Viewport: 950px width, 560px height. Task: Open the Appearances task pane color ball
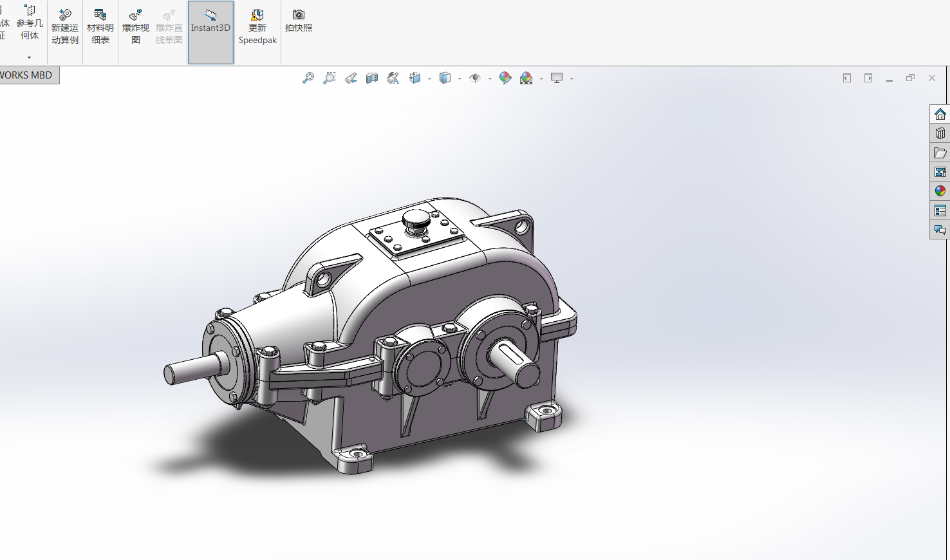click(940, 191)
